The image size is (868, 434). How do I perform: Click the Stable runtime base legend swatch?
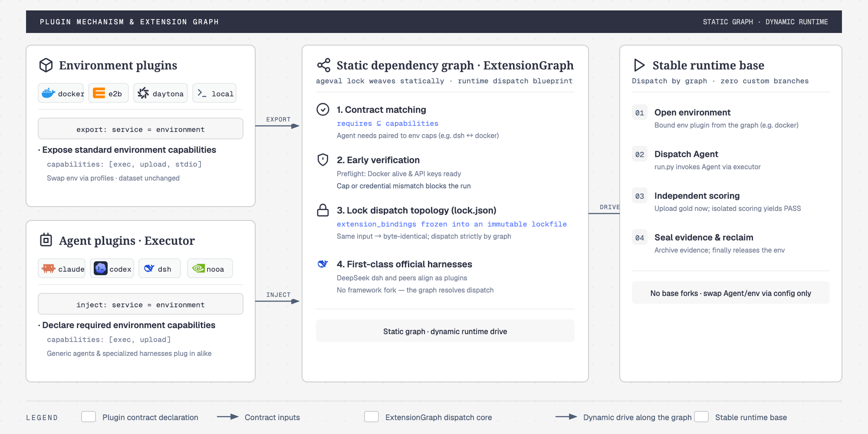pyautogui.click(x=701, y=417)
